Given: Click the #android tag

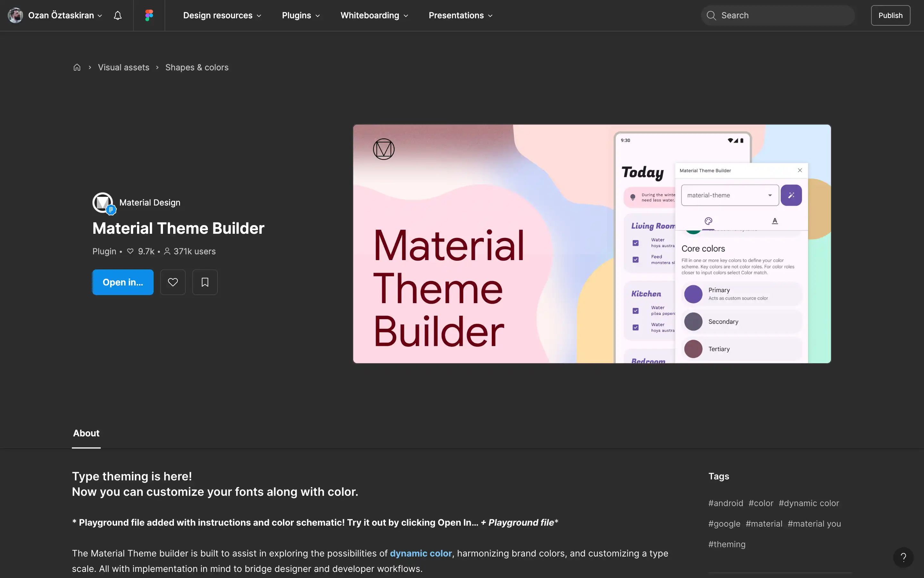Looking at the screenshot, I should click(726, 503).
